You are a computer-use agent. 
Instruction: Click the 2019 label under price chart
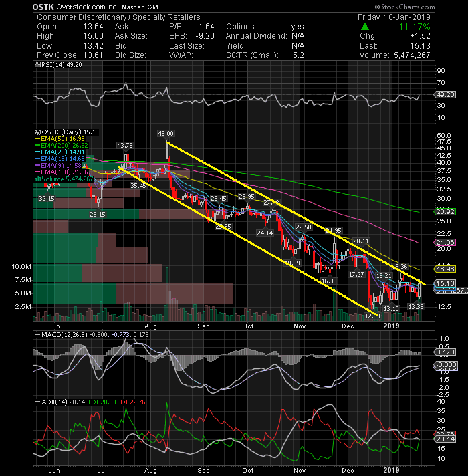[391, 326]
